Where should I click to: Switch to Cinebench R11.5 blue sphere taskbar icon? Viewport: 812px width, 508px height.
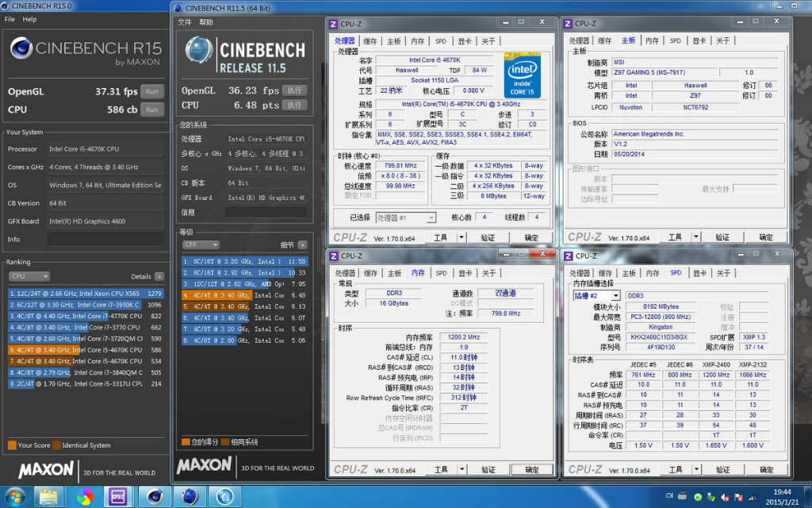coord(189,497)
